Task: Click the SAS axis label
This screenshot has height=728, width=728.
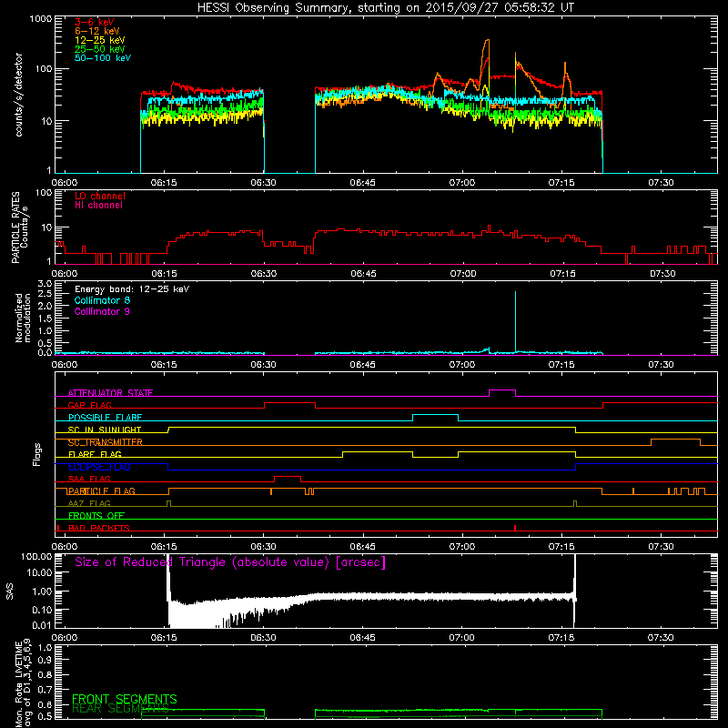Action: (x=10, y=591)
